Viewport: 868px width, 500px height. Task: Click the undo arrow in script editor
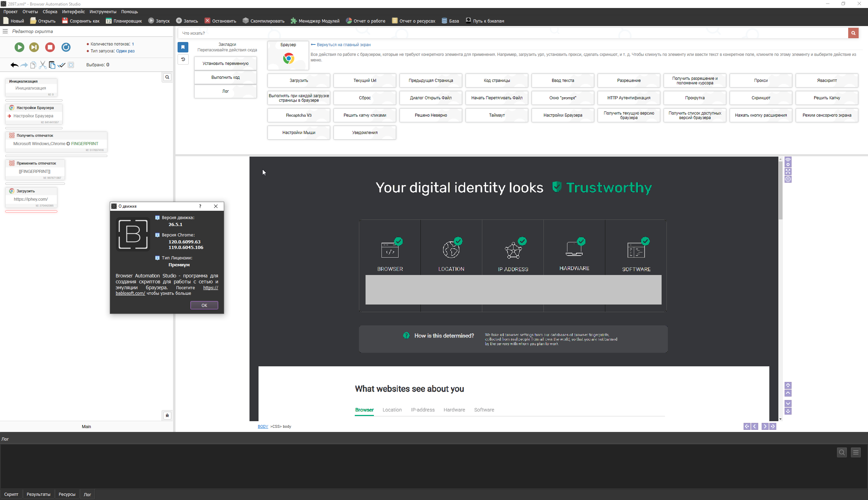pyautogui.click(x=14, y=65)
